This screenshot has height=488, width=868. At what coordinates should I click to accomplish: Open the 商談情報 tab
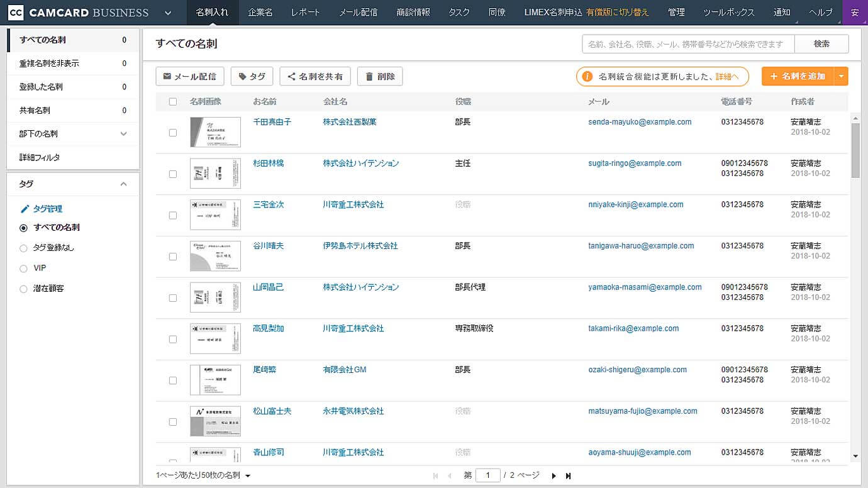point(413,13)
